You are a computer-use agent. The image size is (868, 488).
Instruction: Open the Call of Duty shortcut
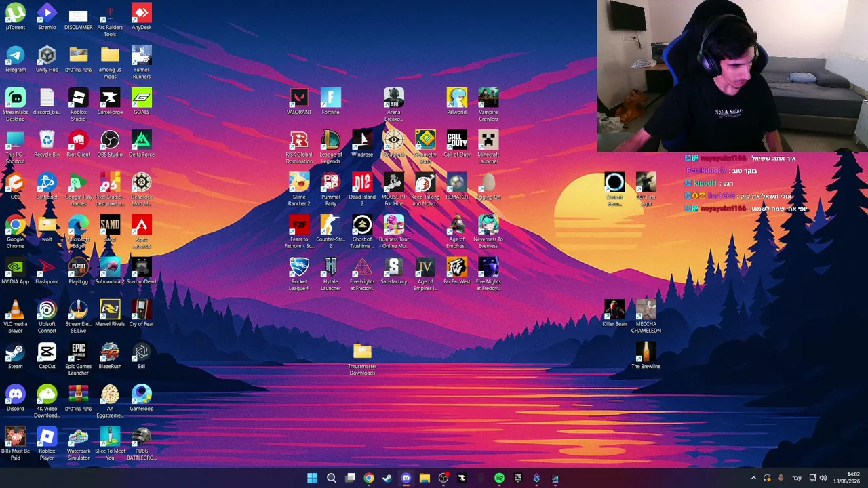456,144
